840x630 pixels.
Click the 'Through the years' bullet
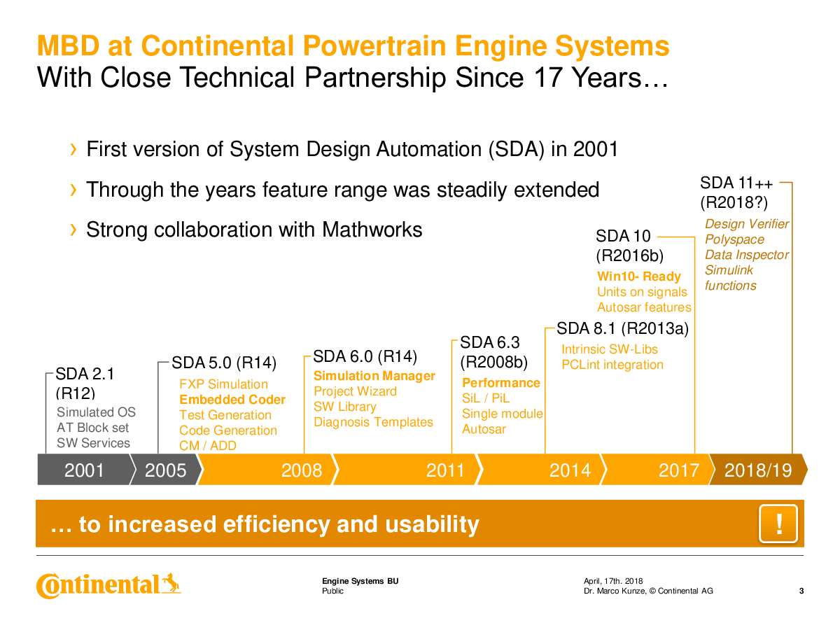click(x=342, y=190)
